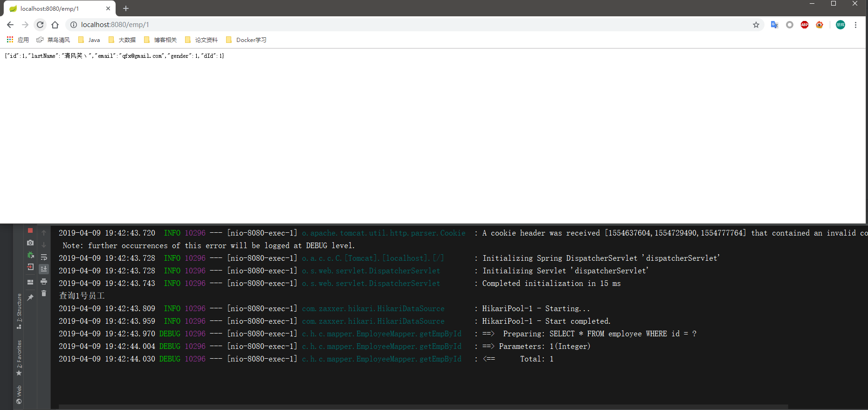This screenshot has height=410, width=868.
Task: Open the Java bookmarks folder
Action: pos(89,40)
